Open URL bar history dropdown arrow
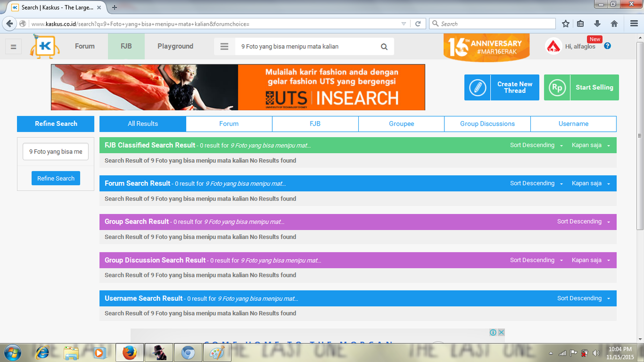644x362 pixels. (404, 24)
